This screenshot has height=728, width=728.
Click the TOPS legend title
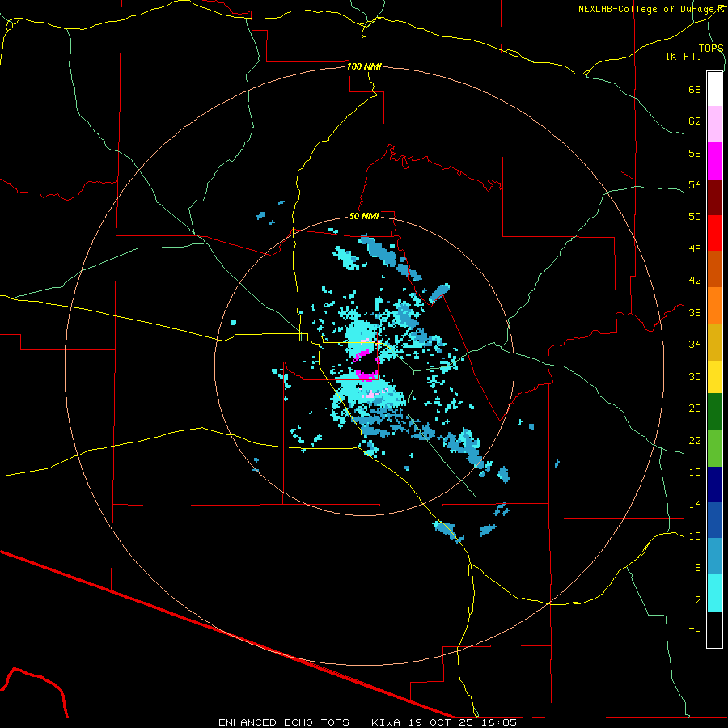coord(711,48)
